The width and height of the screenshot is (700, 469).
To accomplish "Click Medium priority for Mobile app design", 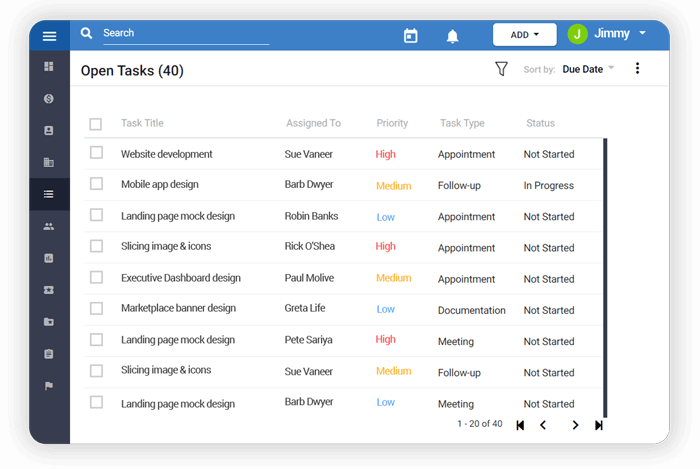I will pyautogui.click(x=393, y=186).
